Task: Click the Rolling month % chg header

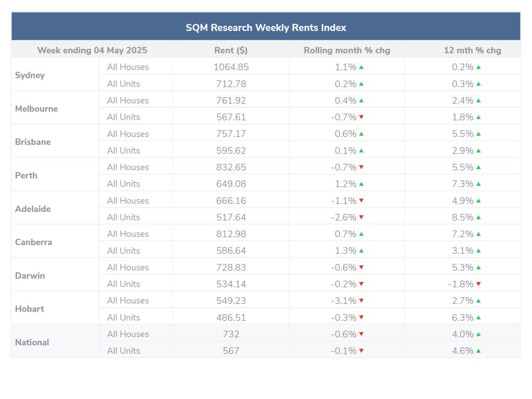Action: [347, 50]
